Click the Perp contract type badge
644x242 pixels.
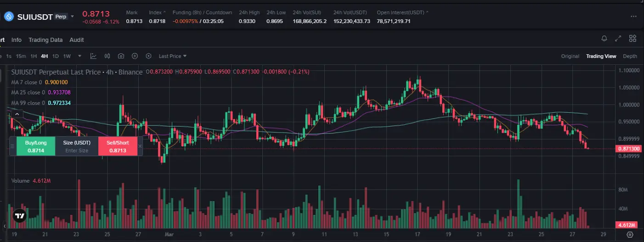(x=61, y=17)
